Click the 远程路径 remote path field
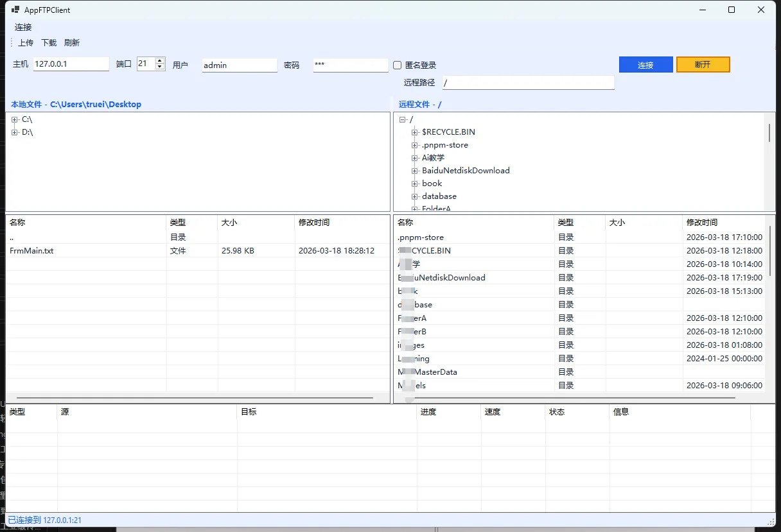Viewport: 781px width, 532px height. coord(528,83)
